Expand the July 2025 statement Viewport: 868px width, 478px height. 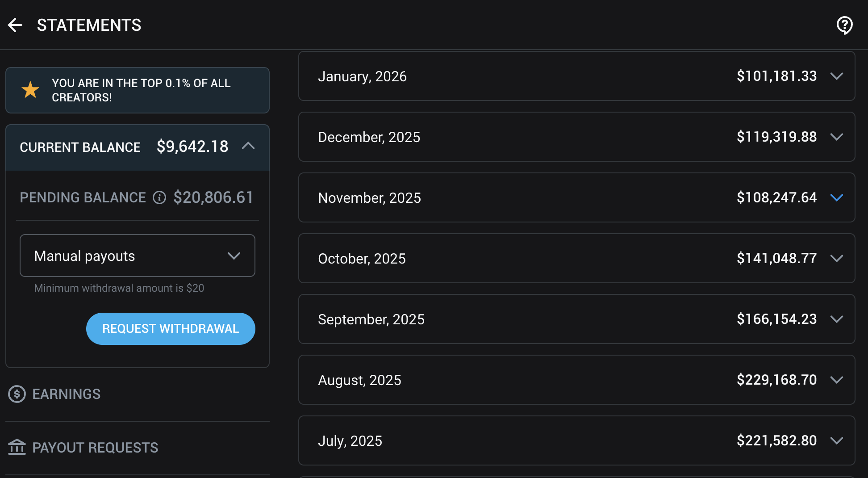point(837,440)
